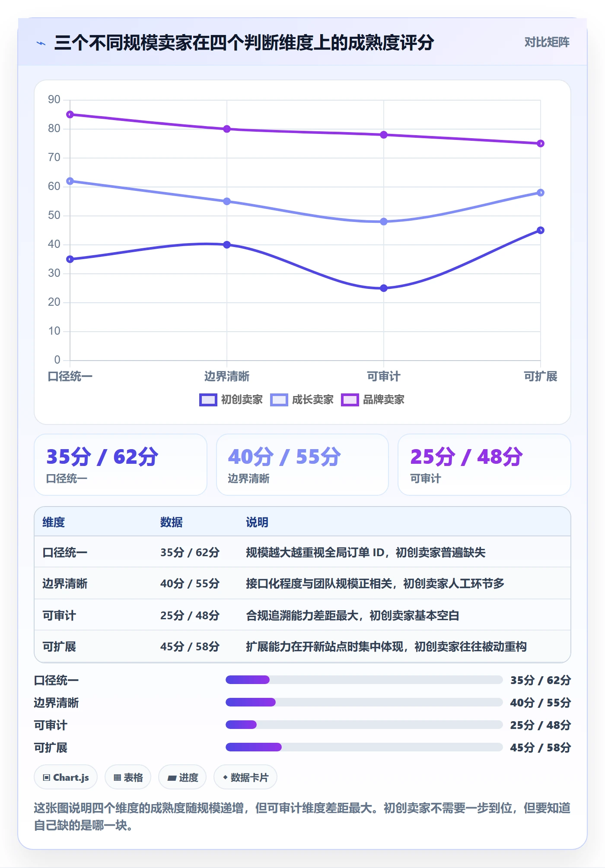Click the 可扩展 progress bar
Image resolution: width=605 pixels, height=868 pixels.
[x=364, y=748]
